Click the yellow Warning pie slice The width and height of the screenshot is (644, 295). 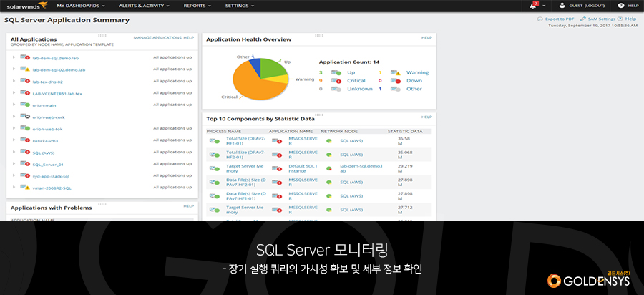coord(280,79)
